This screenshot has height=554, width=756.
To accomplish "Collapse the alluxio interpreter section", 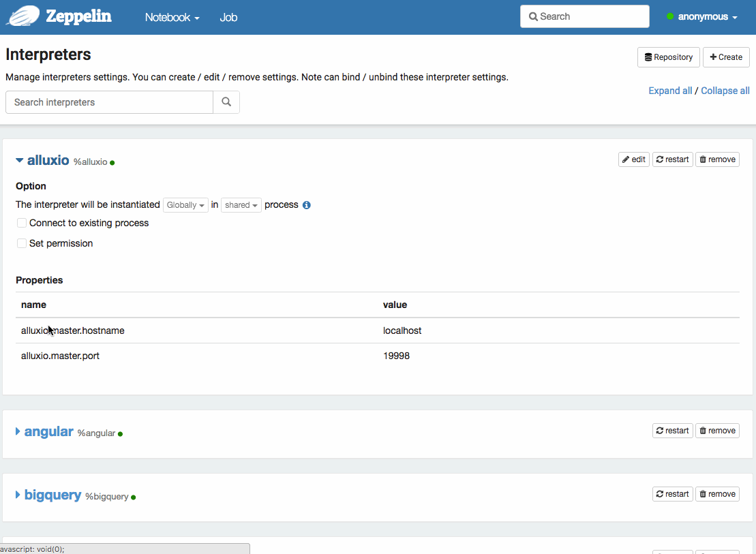I will [x=19, y=160].
